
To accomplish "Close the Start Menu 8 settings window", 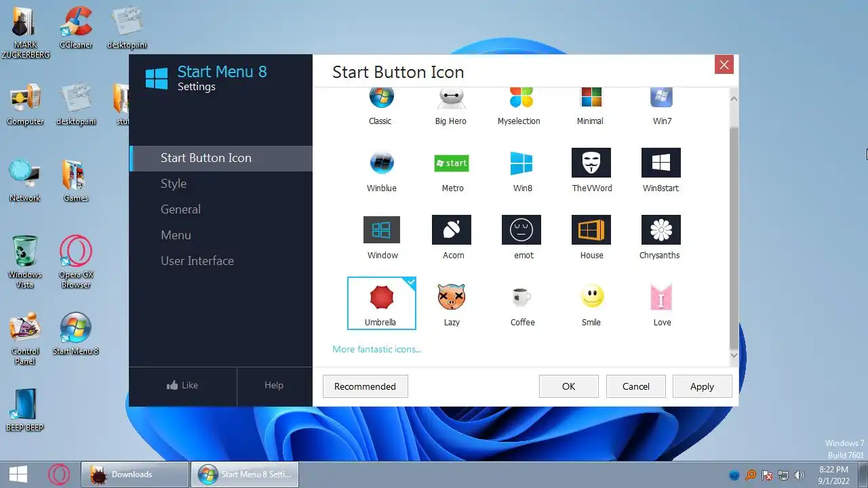I will pos(724,65).
